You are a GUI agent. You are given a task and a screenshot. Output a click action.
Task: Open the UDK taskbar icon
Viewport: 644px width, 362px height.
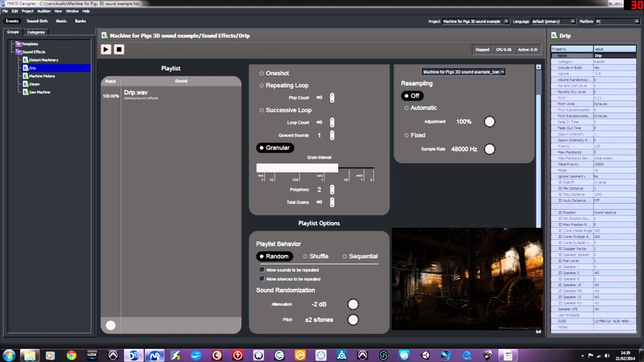pos(92,355)
